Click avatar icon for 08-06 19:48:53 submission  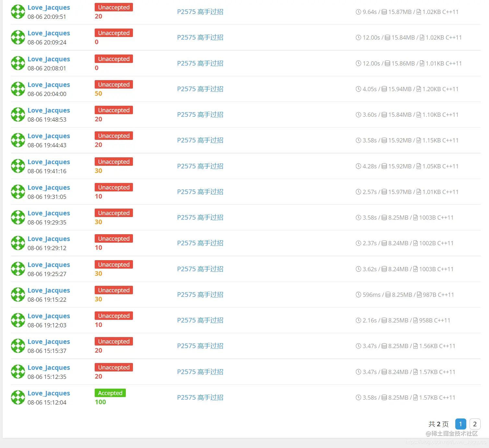(18, 115)
